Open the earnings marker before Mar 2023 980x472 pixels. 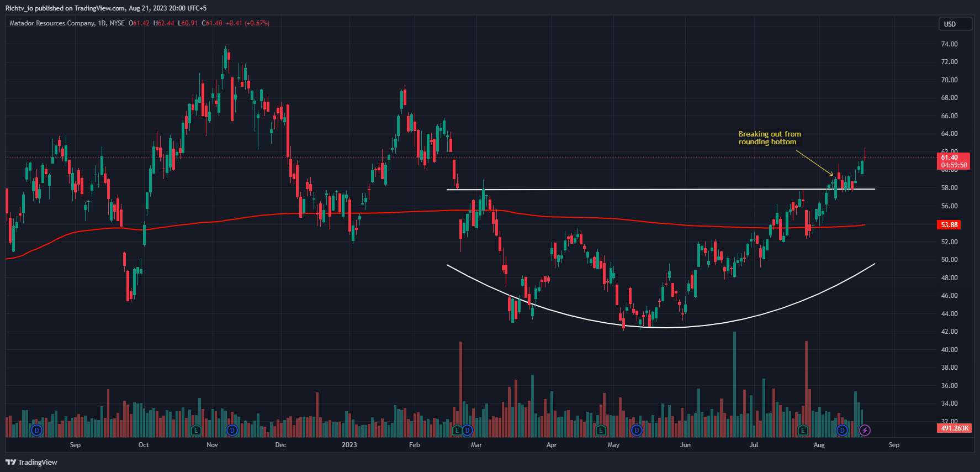(457, 430)
